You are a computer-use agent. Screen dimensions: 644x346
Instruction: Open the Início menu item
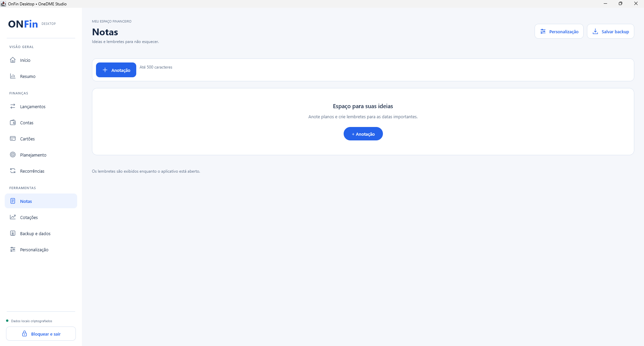pos(41,60)
